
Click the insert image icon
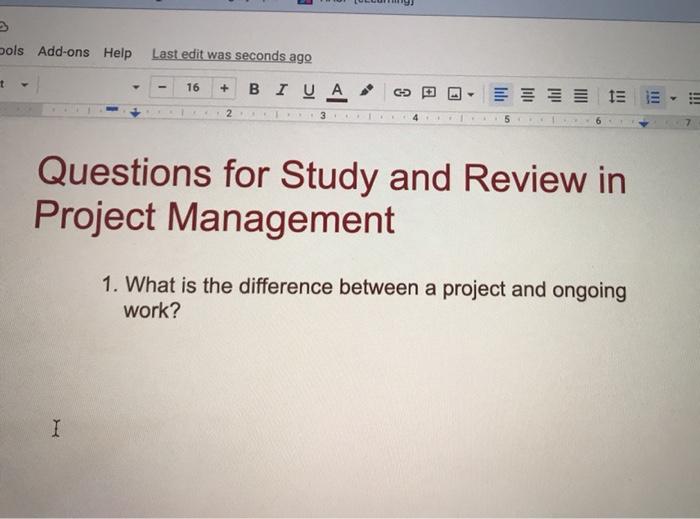pos(453,95)
